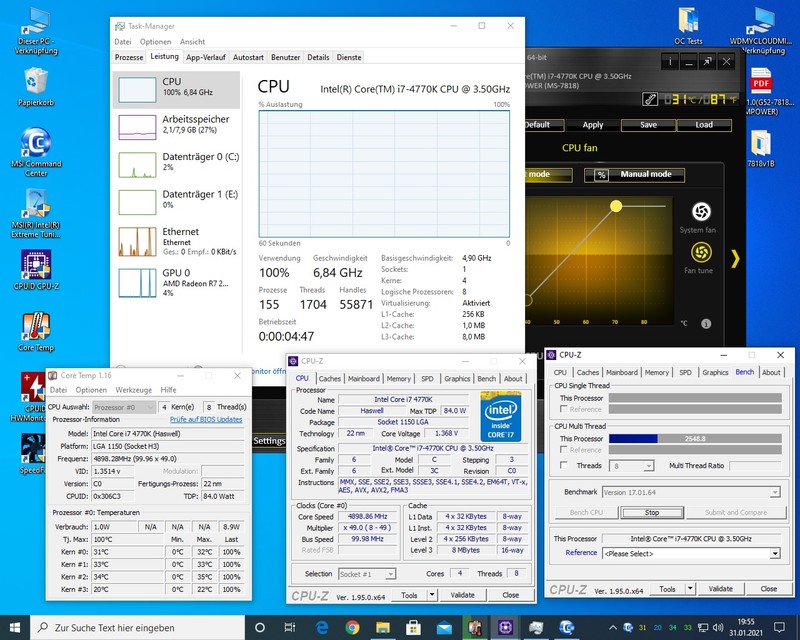Click the yellow right arrow in MSI Command Center

[x=735, y=259]
